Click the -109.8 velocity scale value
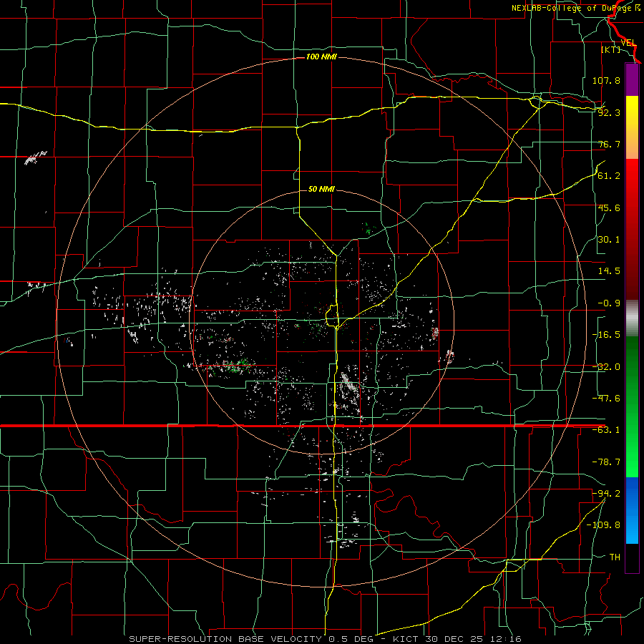644x644 pixels. tap(603, 525)
